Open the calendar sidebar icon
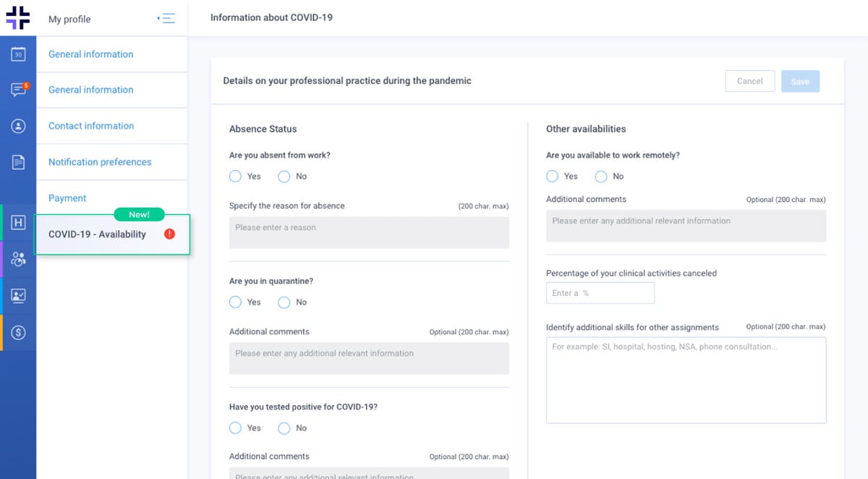Viewport: 868px width, 479px height. [18, 54]
